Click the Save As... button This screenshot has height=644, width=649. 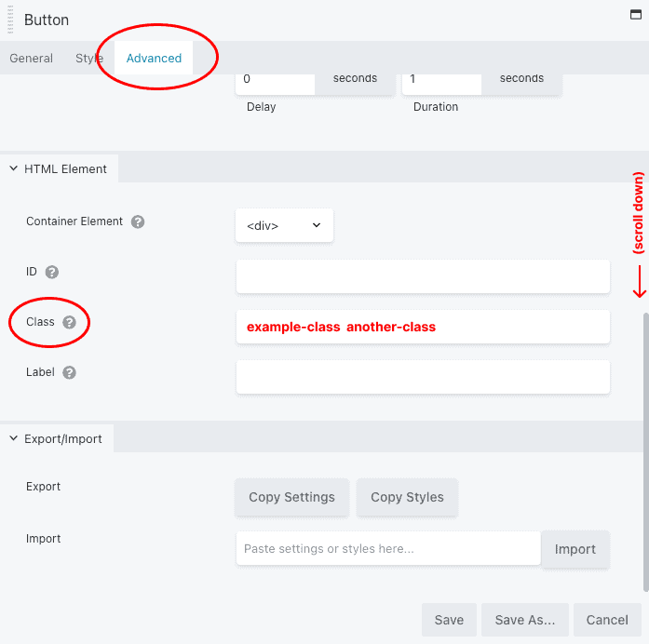(x=525, y=620)
